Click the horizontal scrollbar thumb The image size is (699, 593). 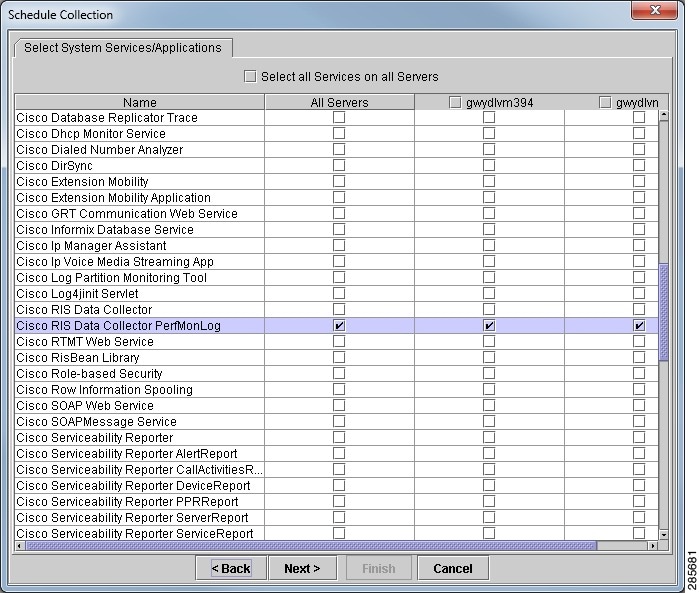[311, 546]
